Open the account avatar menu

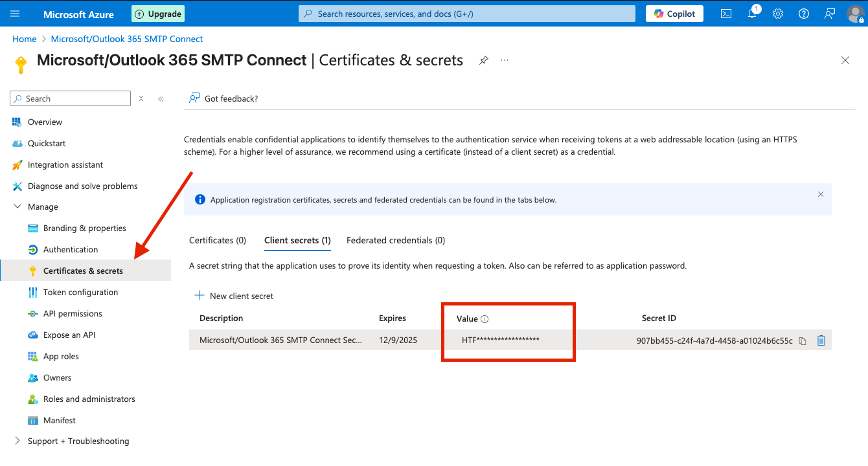pos(855,14)
